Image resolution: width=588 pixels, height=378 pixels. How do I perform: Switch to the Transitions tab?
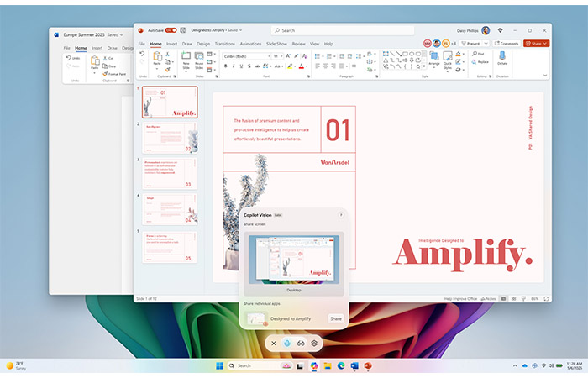(x=225, y=44)
